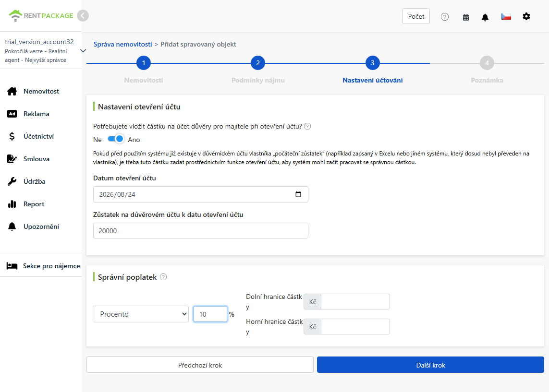This screenshot has height=392, width=549.
Task: Open the help question mark icon in header
Action: (x=445, y=17)
